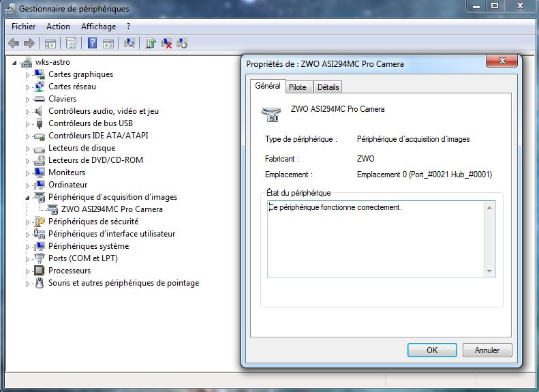Click the Cartes graphiques icon
This screenshot has width=539, height=392.
(40, 74)
